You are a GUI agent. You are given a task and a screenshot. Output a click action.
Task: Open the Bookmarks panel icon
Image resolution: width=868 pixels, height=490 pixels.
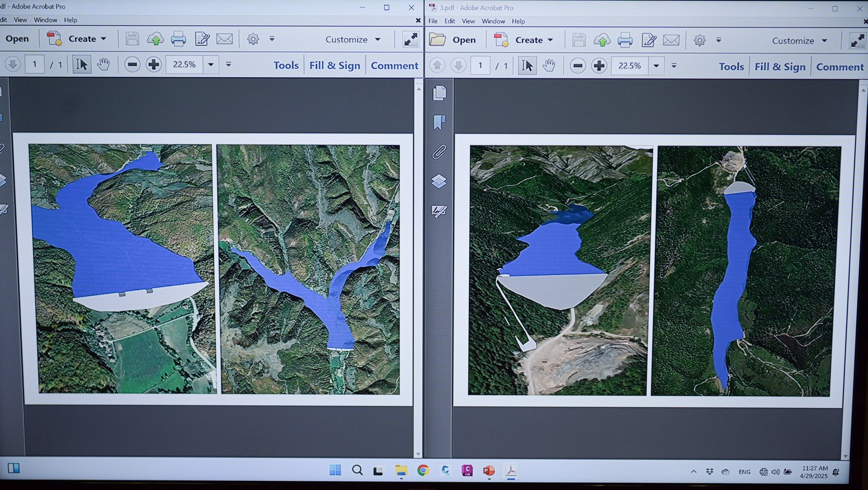(440, 122)
